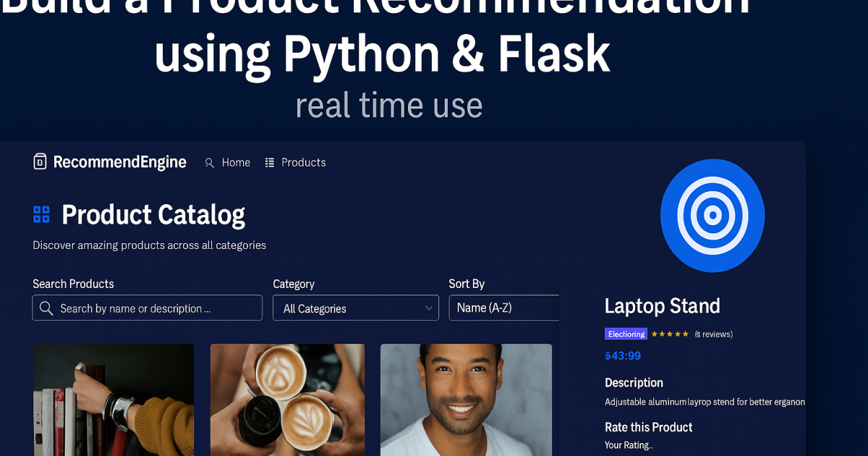Expand the Sort By Name (A-Z) dropdown
The width and height of the screenshot is (868, 456).
click(505, 308)
